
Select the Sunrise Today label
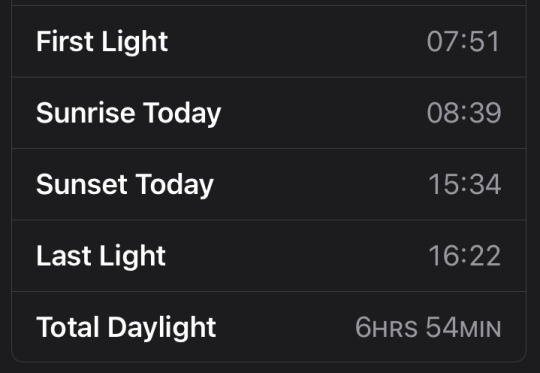pos(128,114)
